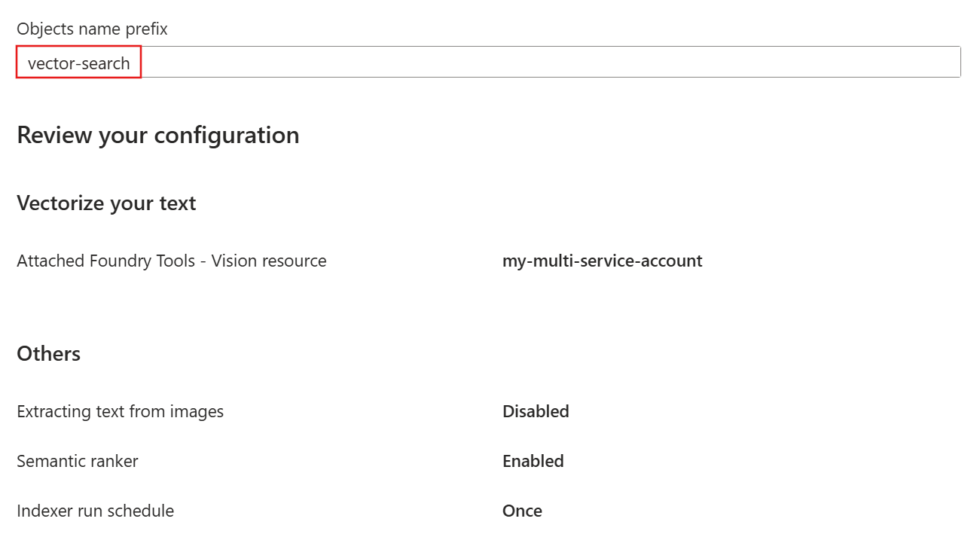Image resolution: width=980 pixels, height=540 pixels.
Task: Click the 'Others' section heading
Action: click(48, 354)
